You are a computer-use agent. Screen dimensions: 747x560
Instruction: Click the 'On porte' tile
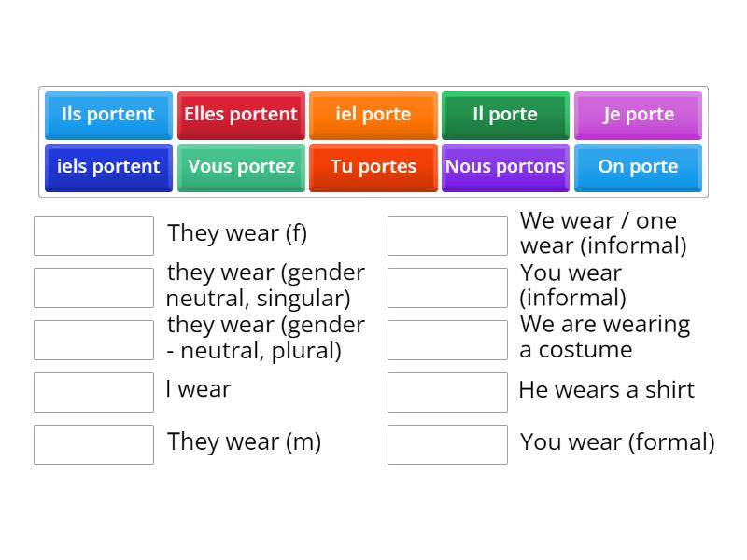tap(638, 167)
